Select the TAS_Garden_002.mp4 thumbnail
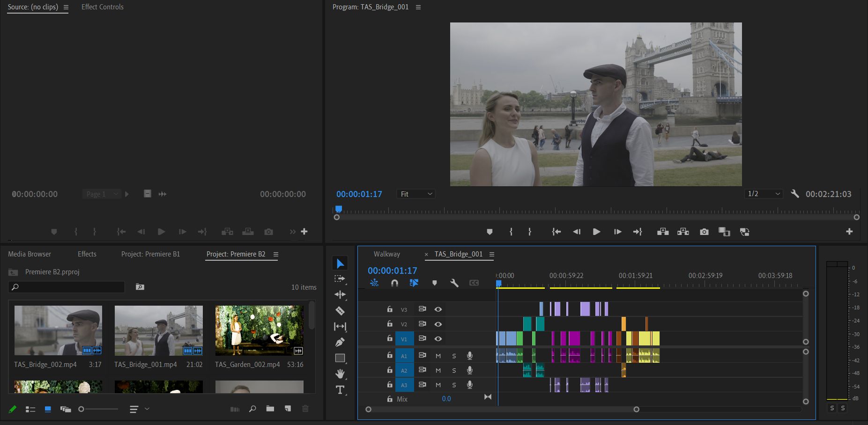868x425 pixels. [260, 330]
